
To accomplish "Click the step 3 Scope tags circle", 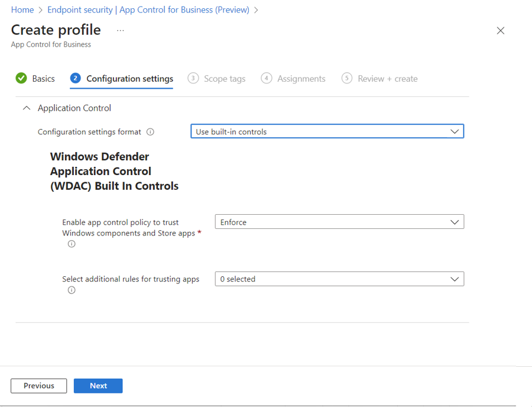I will pos(193,79).
